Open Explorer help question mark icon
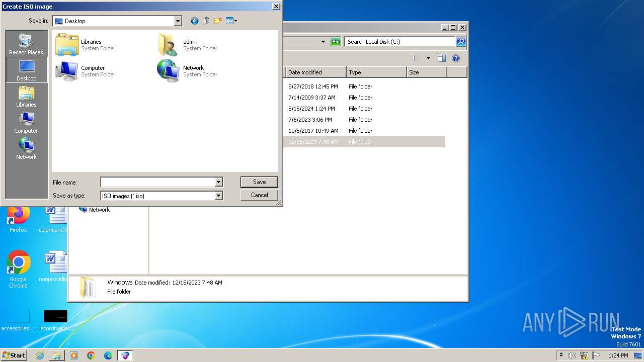 [456, 58]
